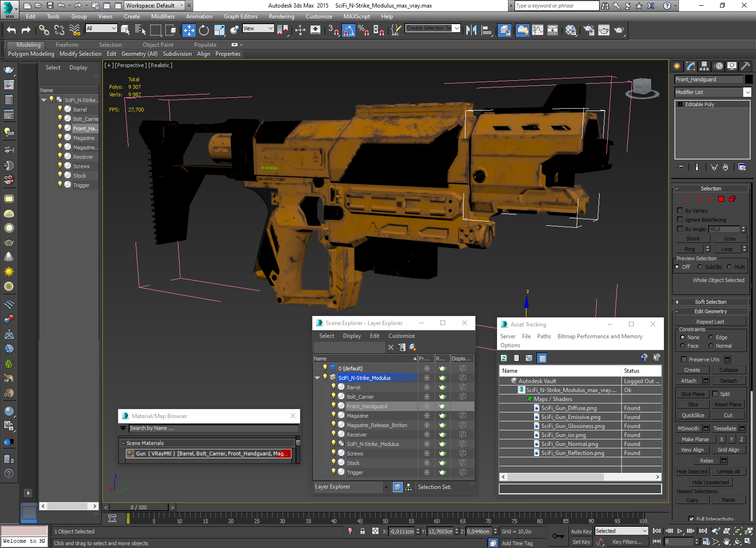Click the Make Planar button
Viewport: 756px width, 548px height.
[x=695, y=439]
